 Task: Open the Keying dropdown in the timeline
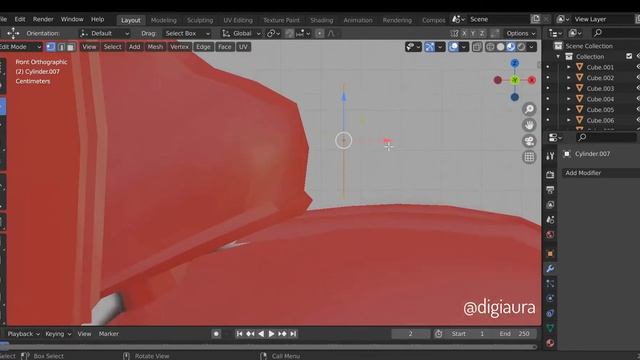point(58,334)
